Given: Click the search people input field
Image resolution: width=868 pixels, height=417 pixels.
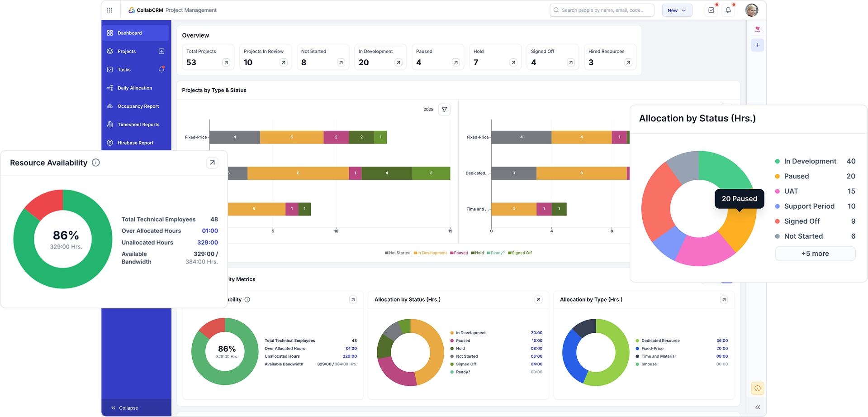Looking at the screenshot, I should [602, 10].
